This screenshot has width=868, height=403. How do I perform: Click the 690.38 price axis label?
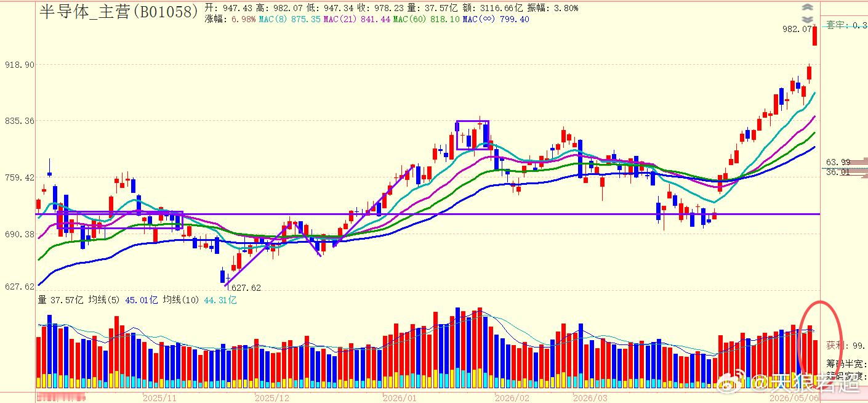coord(20,234)
